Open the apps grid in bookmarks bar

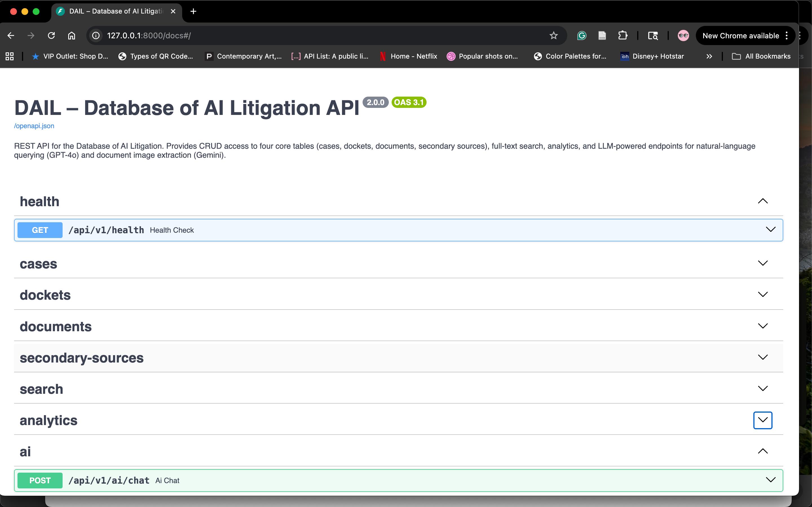(x=10, y=56)
